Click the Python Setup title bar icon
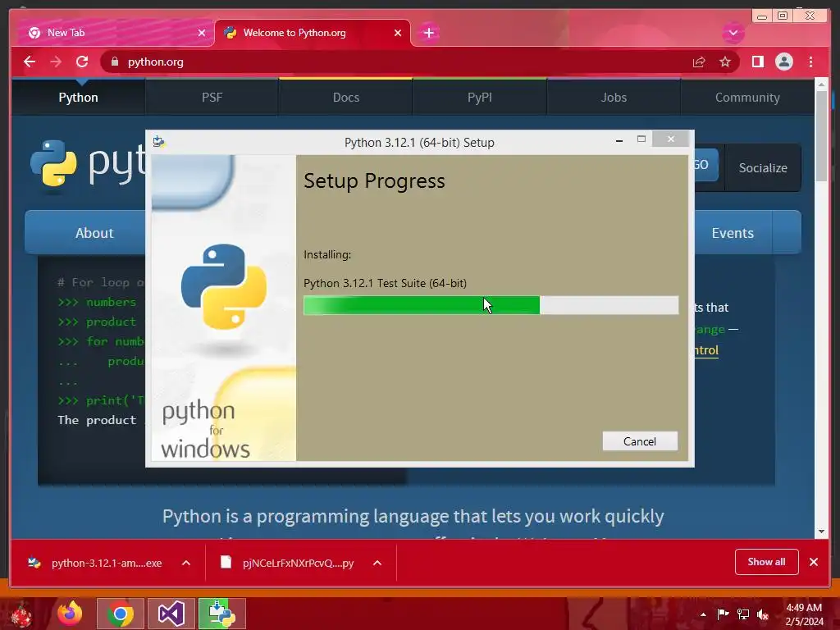The height and width of the screenshot is (630, 840). coord(159,141)
